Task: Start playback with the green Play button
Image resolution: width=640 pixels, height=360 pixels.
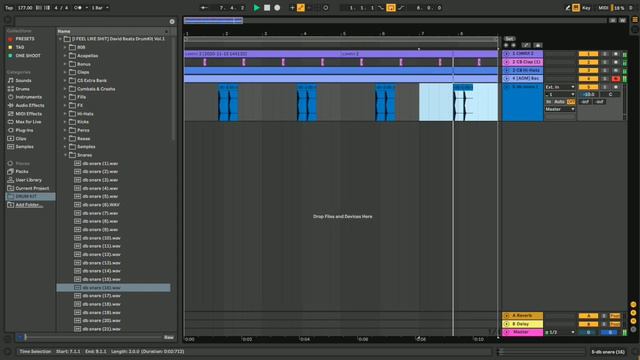Action: [256, 8]
